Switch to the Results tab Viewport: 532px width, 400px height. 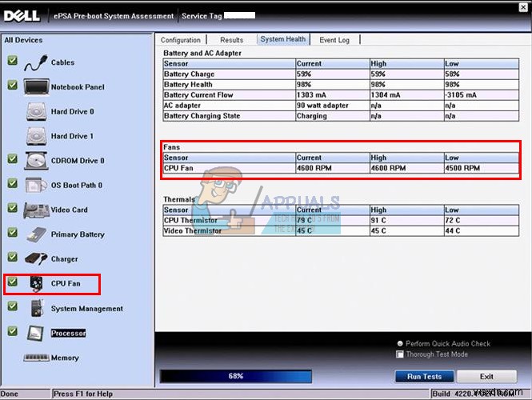(232, 40)
